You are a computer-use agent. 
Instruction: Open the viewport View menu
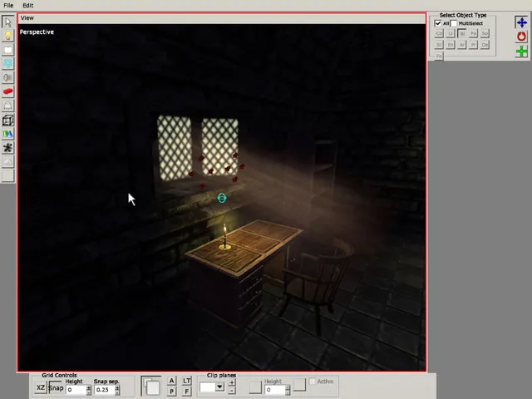point(27,18)
